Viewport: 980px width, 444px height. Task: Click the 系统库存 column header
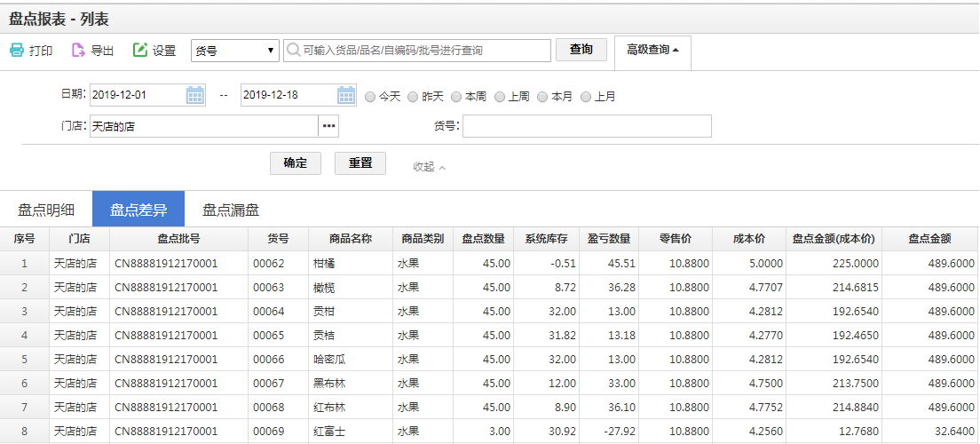546,239
